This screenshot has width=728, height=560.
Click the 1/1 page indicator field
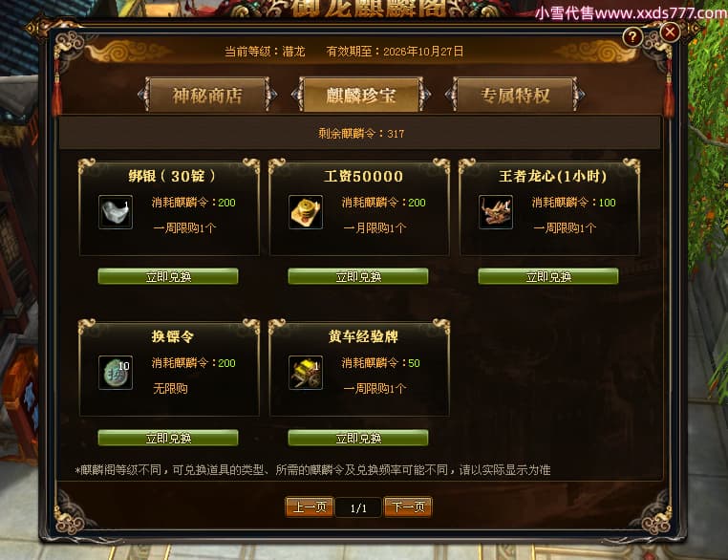(x=358, y=507)
